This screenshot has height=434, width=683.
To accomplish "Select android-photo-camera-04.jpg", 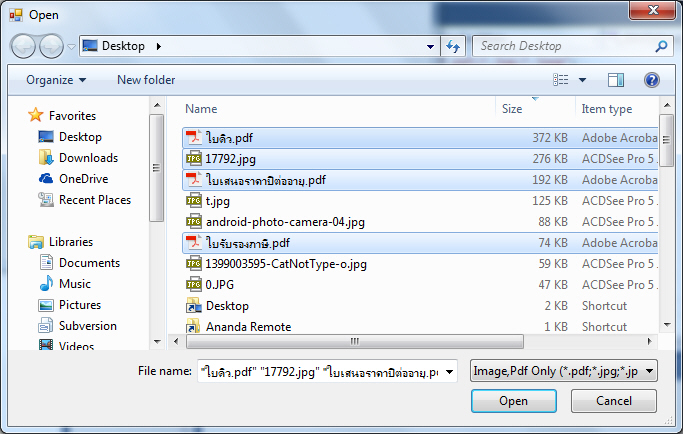I will tap(285, 222).
